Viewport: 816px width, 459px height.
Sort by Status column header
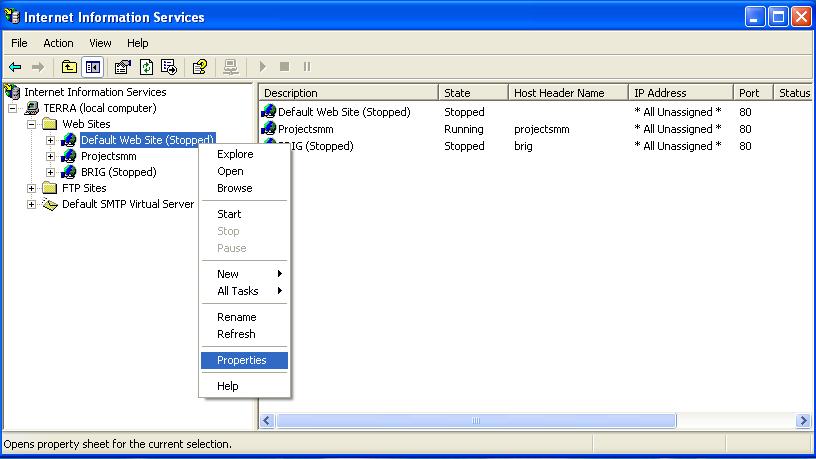[x=793, y=93]
